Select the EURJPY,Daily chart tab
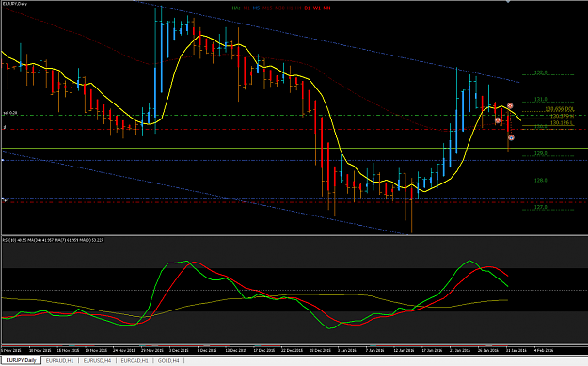Viewport: 588px width, 366px height. pos(21,360)
